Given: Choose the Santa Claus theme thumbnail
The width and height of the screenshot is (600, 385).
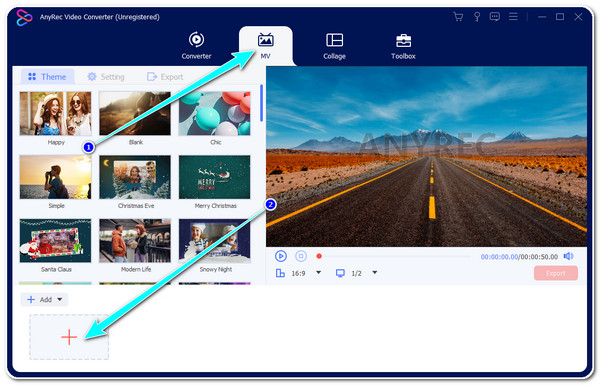Looking at the screenshot, I should (x=55, y=240).
